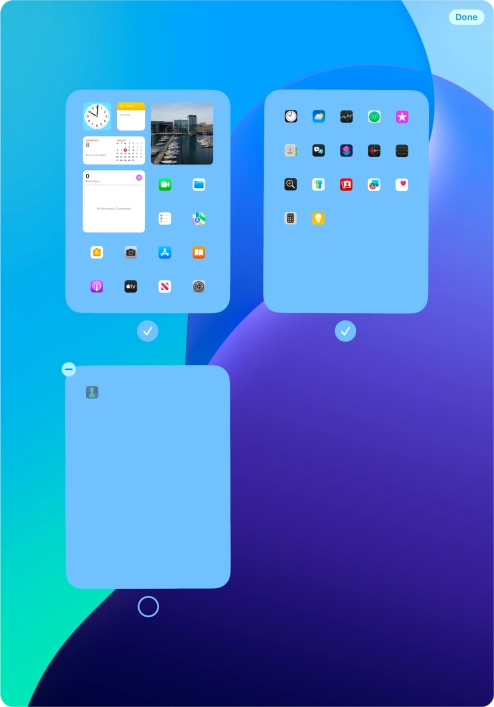This screenshot has width=494, height=707.
Task: Uncheck the second home screen page
Action: [345, 331]
